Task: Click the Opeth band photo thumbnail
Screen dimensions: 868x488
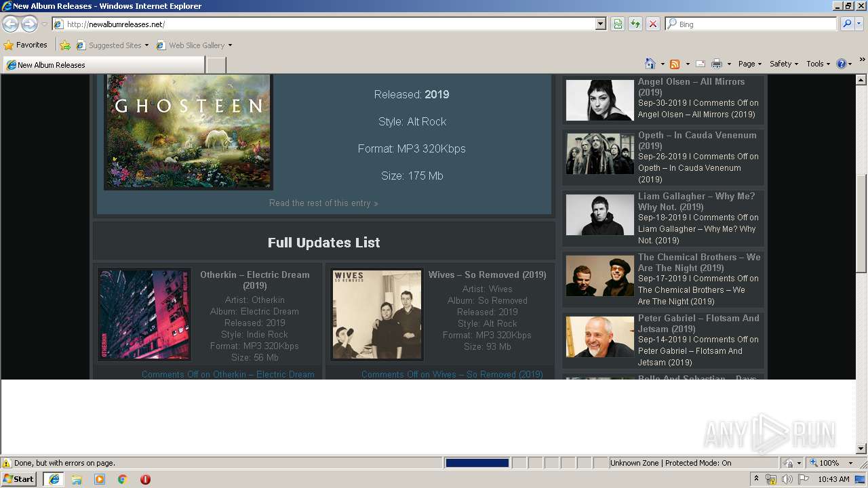Action: (x=600, y=154)
